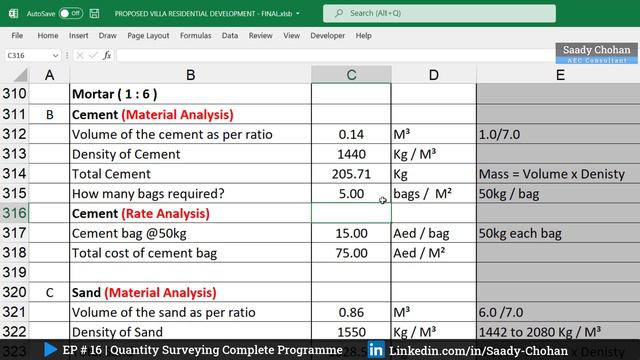640x360 pixels.
Task: Click the Search (Alt+Q) box
Action: pyautogui.click(x=439, y=13)
